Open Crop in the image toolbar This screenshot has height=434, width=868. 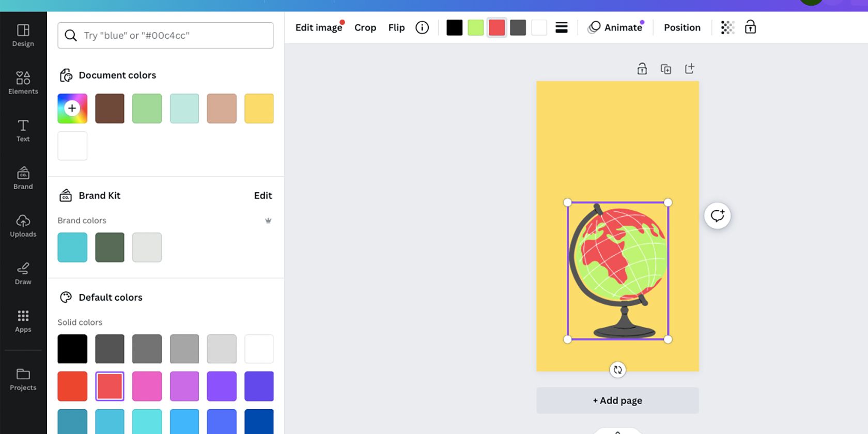[x=365, y=27]
